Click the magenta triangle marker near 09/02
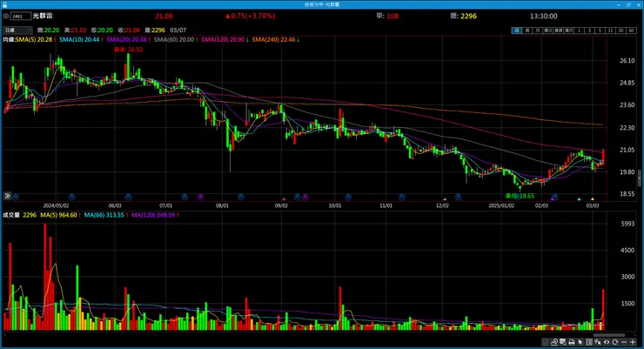644x349 pixels. [x=284, y=198]
